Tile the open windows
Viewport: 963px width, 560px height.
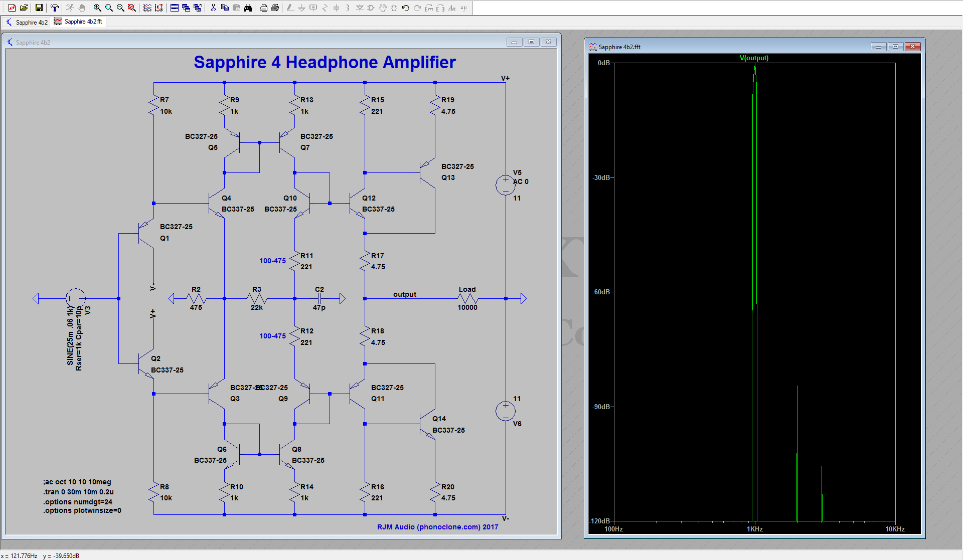tap(175, 8)
